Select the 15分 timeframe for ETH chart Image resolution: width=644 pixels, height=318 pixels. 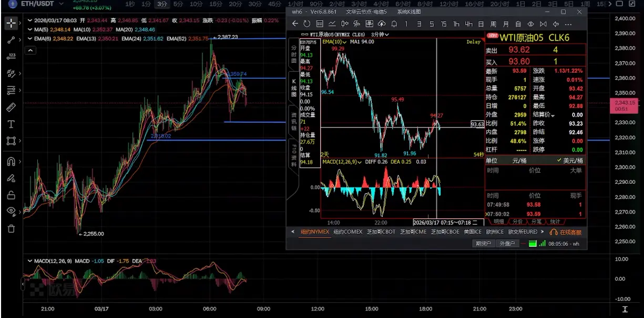216,4
